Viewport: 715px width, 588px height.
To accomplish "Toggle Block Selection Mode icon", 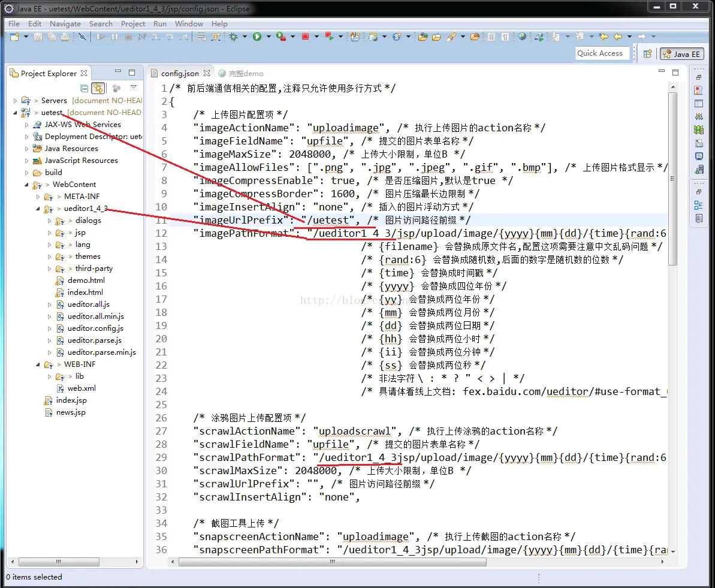I will pyautogui.click(x=491, y=37).
